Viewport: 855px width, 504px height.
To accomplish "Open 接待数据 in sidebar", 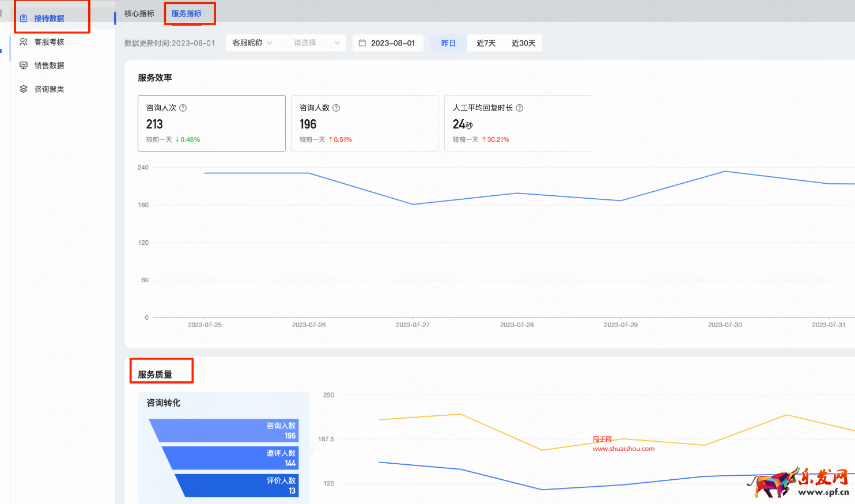I will (49, 18).
